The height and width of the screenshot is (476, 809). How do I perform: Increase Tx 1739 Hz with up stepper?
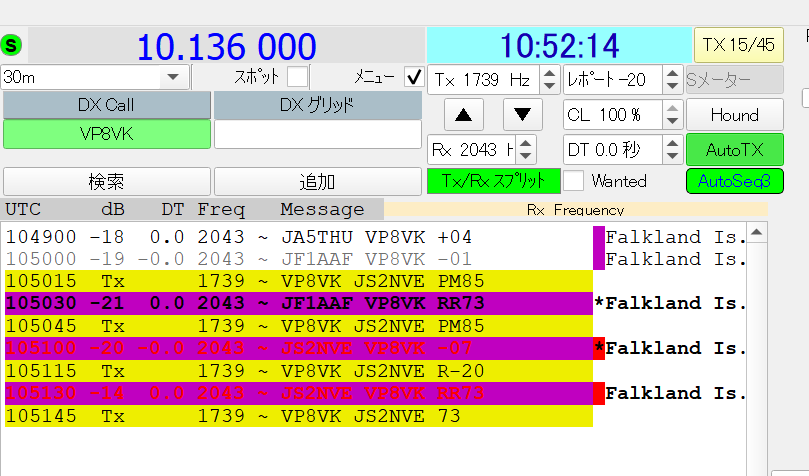(549, 74)
